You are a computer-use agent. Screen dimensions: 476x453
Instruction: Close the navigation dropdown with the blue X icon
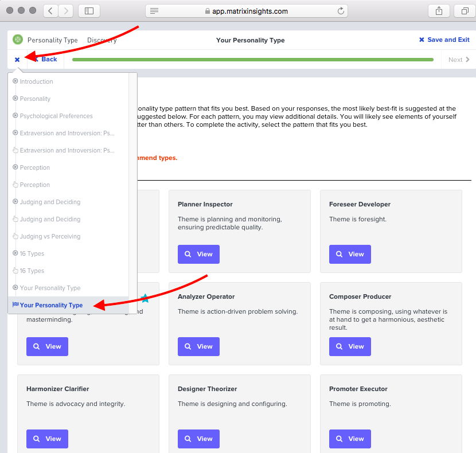(17, 60)
